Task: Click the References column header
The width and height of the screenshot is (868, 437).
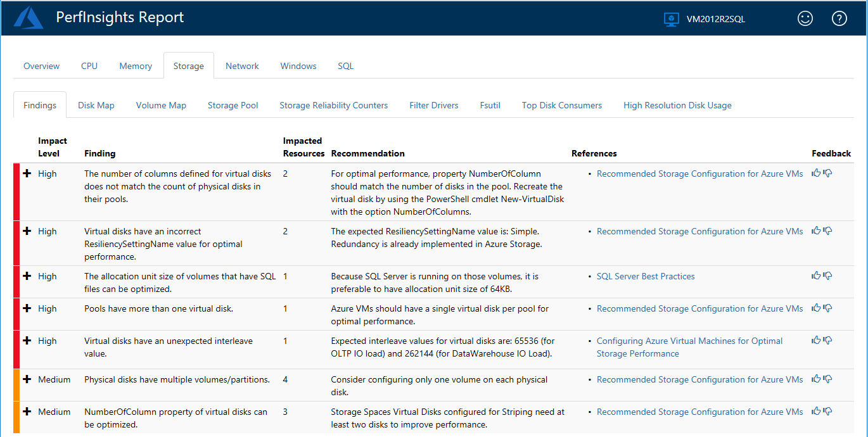Action: 594,153
